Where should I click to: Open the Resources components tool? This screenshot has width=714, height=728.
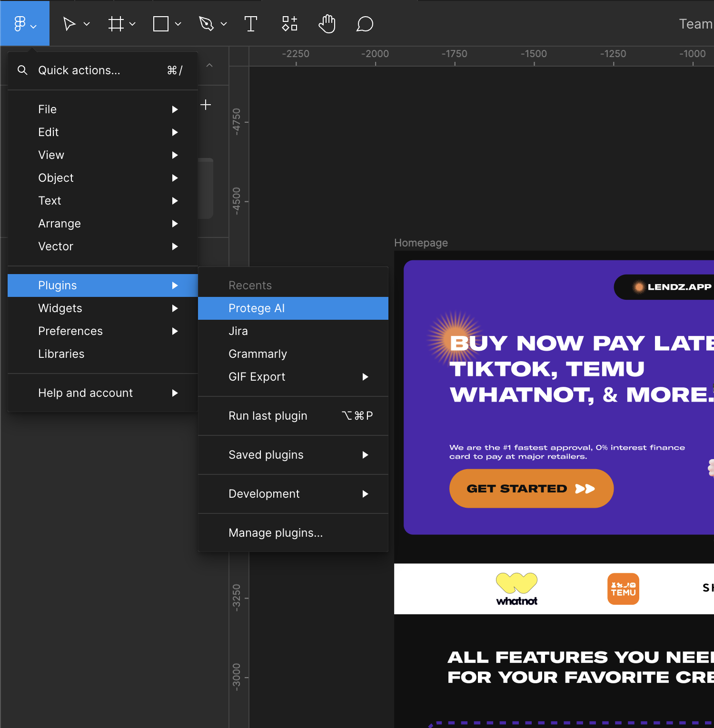click(x=289, y=24)
